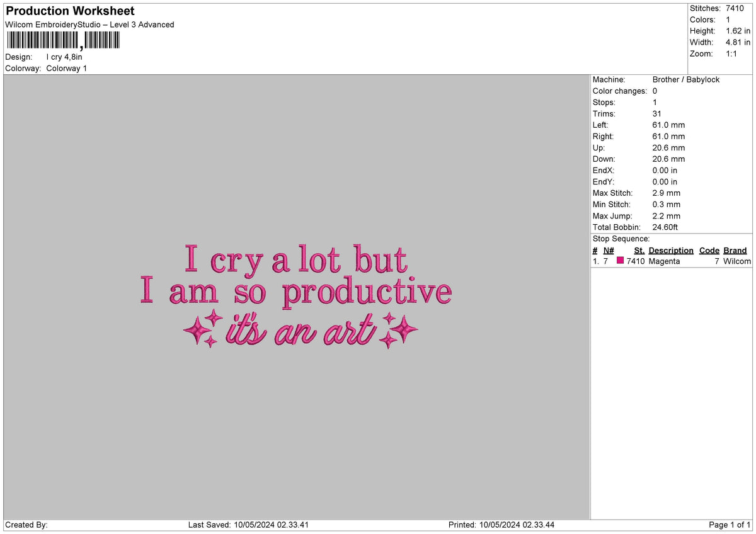
Task: Click the Design name 'I cry 4,8in'
Action: point(64,57)
